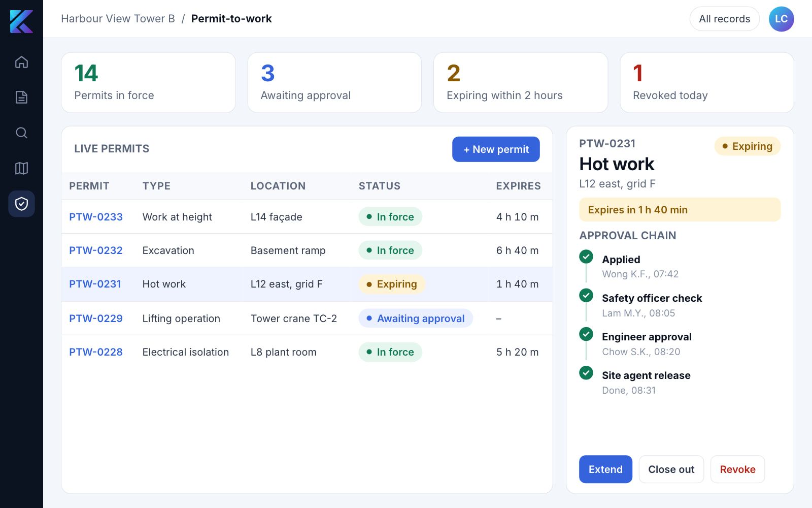Open the Map sidebar icon
Screen dimensions: 812x508
tap(21, 168)
